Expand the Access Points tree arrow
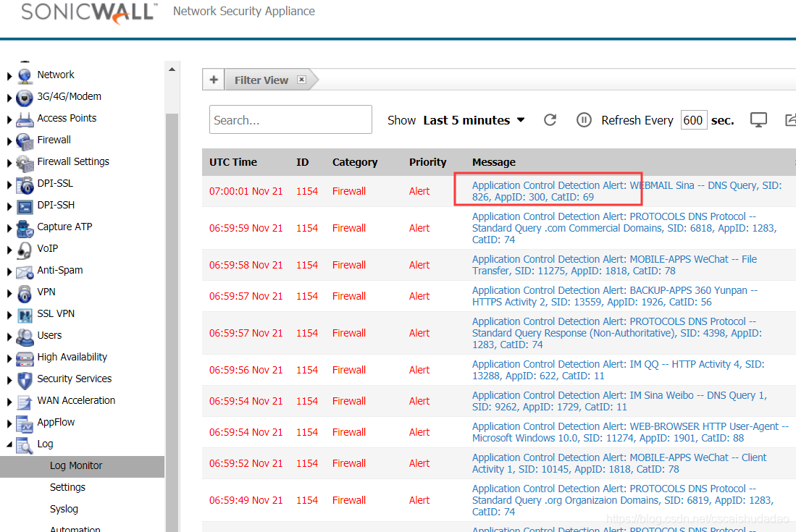 (x=9, y=119)
